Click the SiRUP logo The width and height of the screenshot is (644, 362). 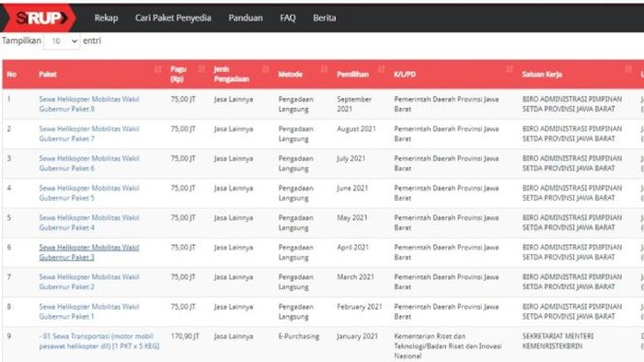(x=40, y=18)
